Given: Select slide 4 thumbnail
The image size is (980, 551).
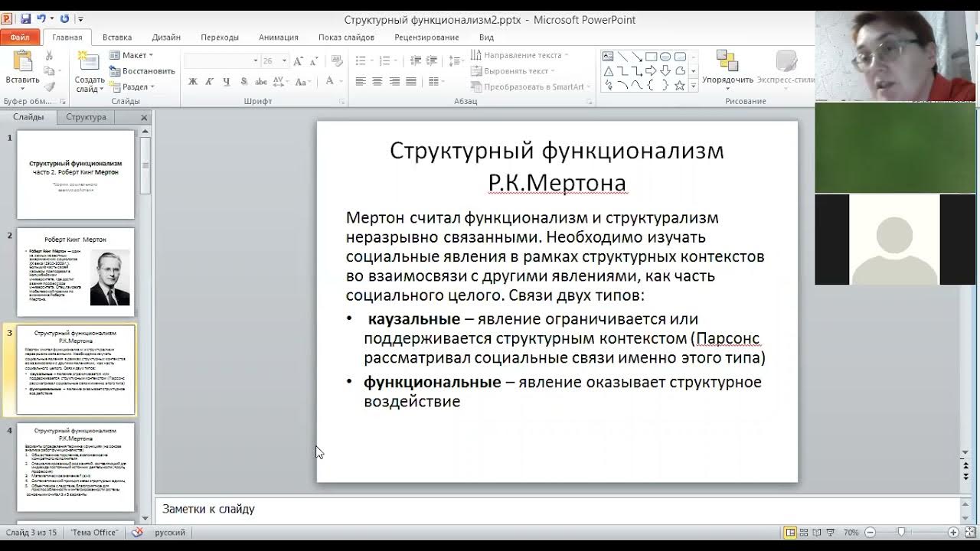Looking at the screenshot, I should tap(76, 467).
